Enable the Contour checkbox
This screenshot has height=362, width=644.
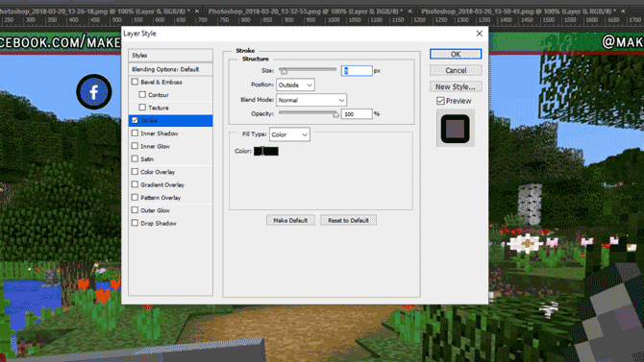click(x=142, y=94)
